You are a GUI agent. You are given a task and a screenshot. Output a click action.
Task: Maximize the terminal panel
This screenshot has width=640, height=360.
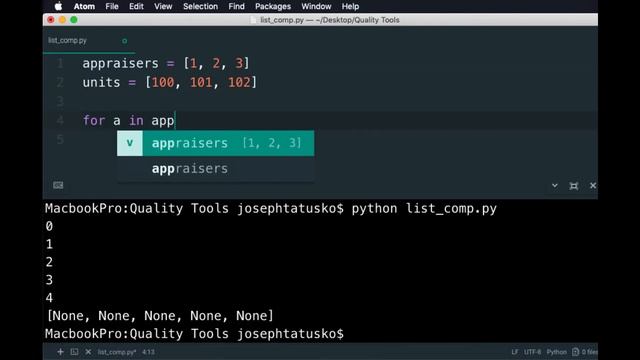(x=573, y=186)
